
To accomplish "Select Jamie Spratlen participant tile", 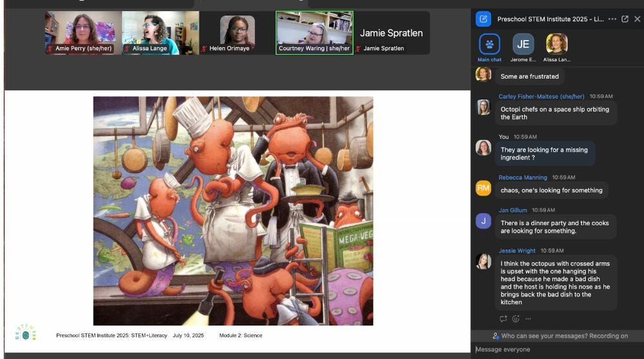I will 392,33.
